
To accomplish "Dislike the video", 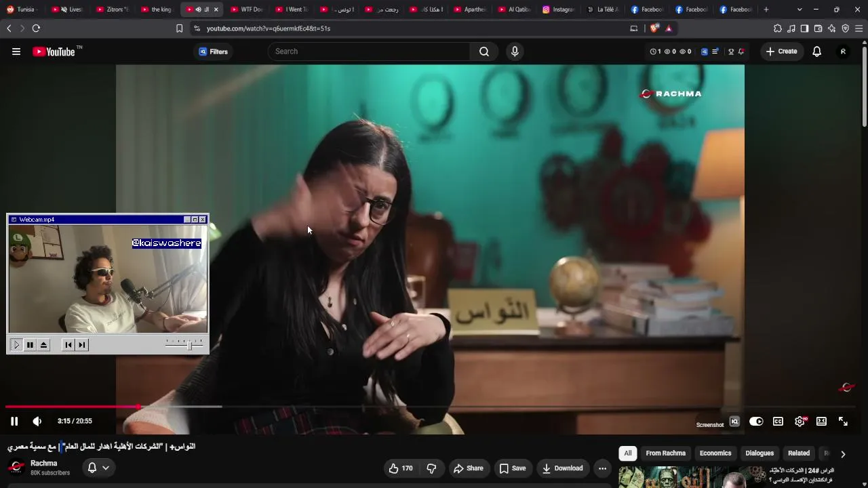I will tap(431, 468).
